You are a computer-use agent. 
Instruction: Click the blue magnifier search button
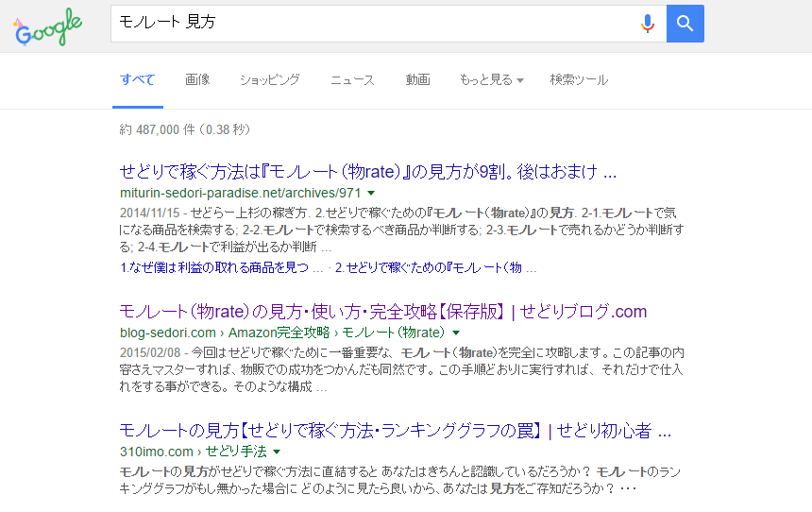pyautogui.click(x=685, y=24)
